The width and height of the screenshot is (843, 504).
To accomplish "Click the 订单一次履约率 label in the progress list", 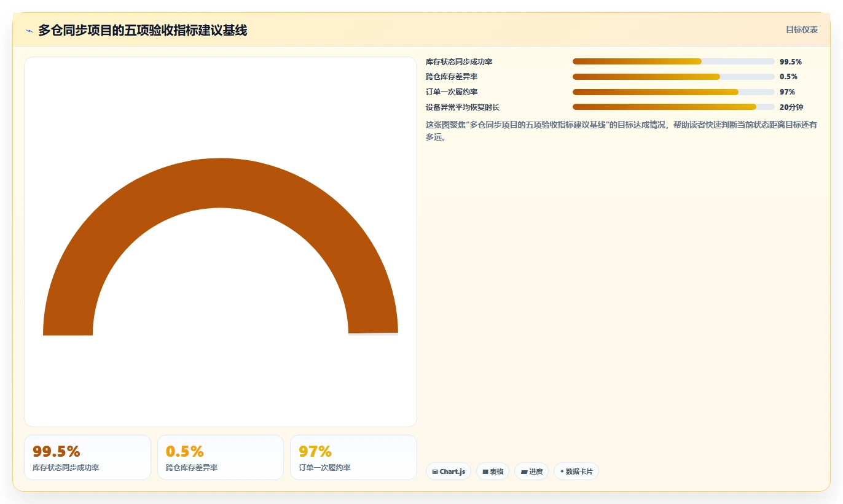I will tap(452, 92).
